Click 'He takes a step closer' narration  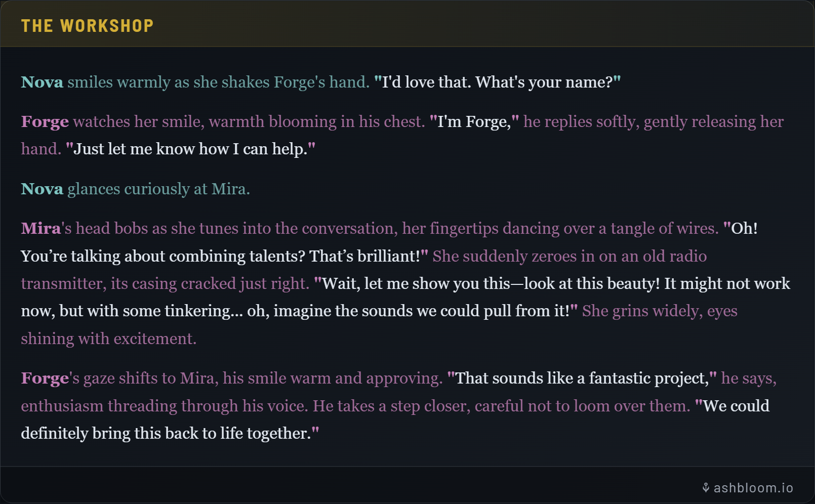point(391,406)
